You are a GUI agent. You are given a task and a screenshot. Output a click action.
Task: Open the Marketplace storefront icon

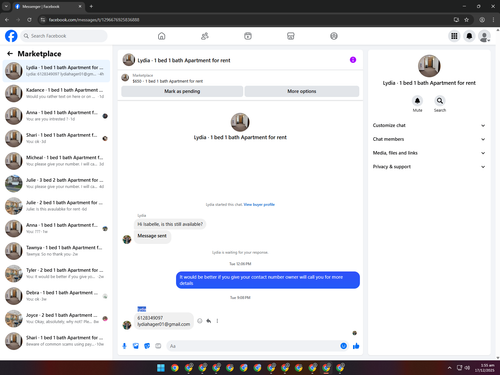291,36
